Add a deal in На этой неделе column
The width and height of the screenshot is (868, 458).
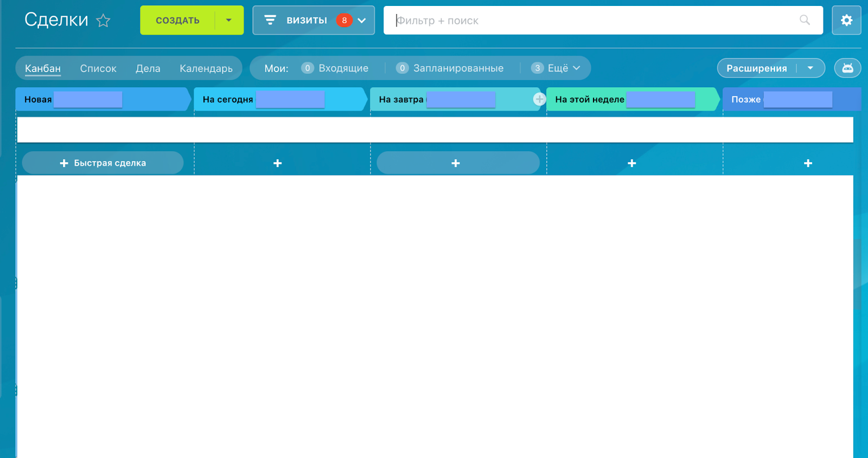632,163
